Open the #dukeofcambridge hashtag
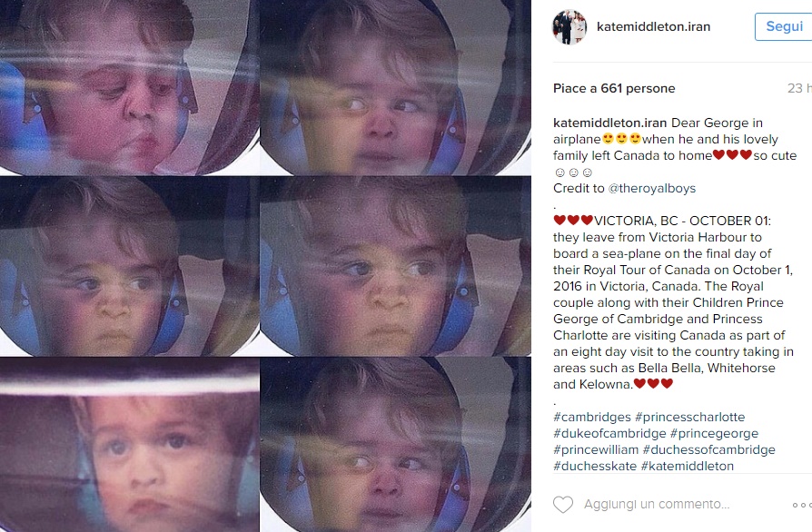The width and height of the screenshot is (812, 532). click(609, 433)
